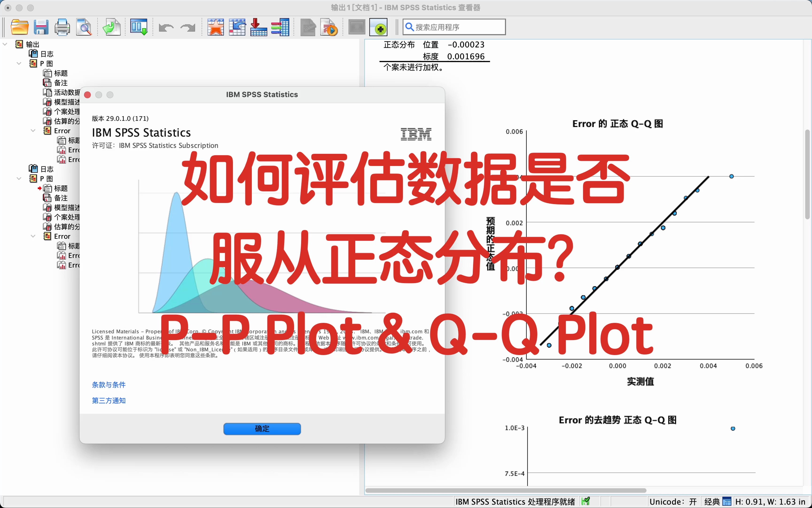Select 备注 under the second P 图
Image resolution: width=812 pixels, height=508 pixels.
point(55,198)
